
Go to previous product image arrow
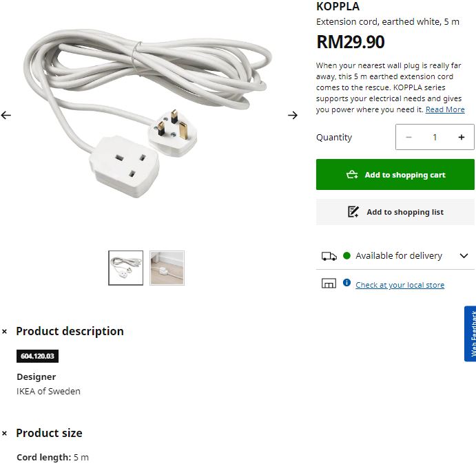pos(6,115)
